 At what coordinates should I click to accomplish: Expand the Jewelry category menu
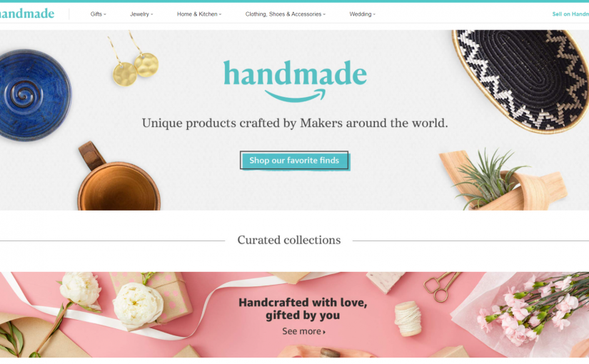pos(141,14)
